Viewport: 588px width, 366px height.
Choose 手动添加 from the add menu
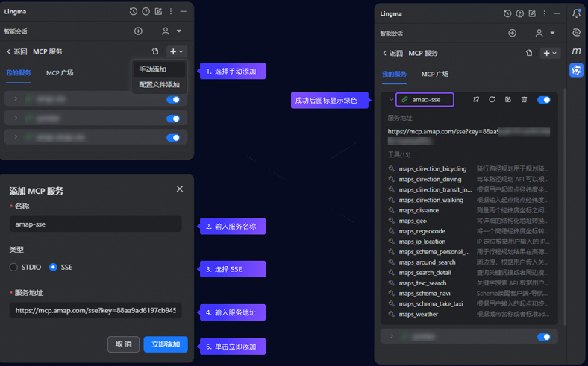pos(159,69)
